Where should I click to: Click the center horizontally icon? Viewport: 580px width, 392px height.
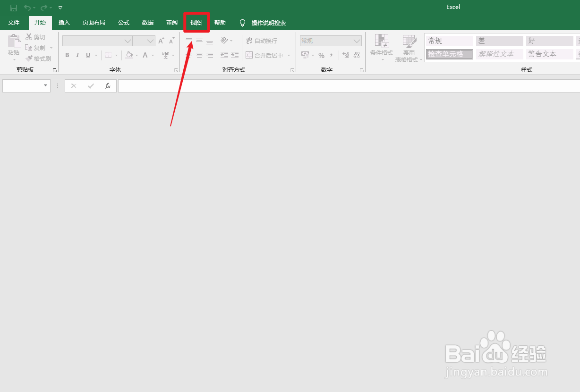point(199,55)
